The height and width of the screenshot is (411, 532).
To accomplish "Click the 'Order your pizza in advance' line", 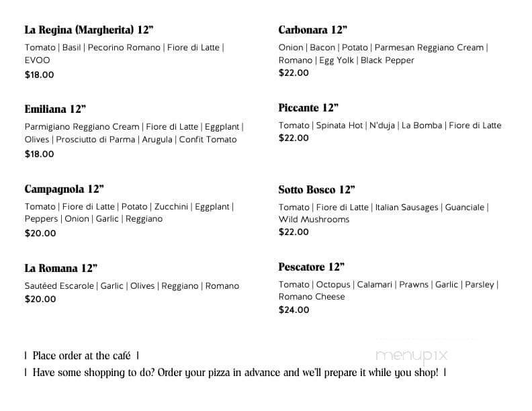I will [235, 372].
